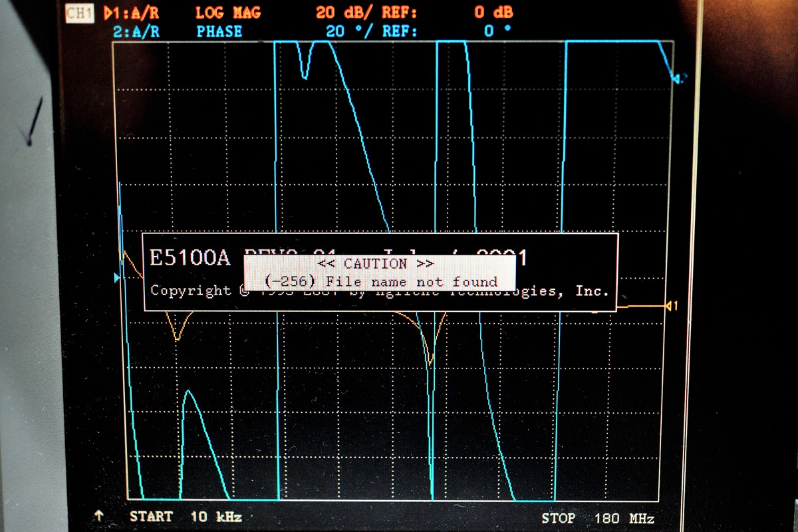Click the STOP 180 MHz frequency field
Image resolution: width=798 pixels, height=532 pixels.
(597, 518)
